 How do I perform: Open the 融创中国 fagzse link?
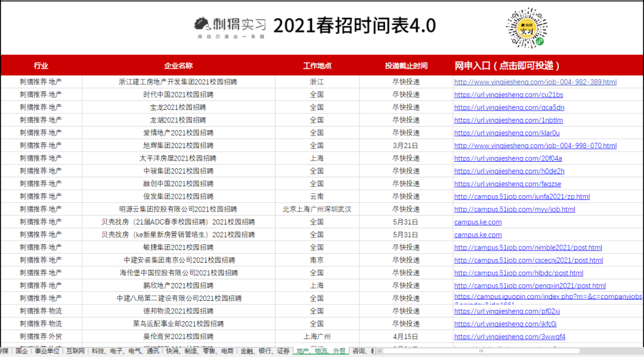507,184
